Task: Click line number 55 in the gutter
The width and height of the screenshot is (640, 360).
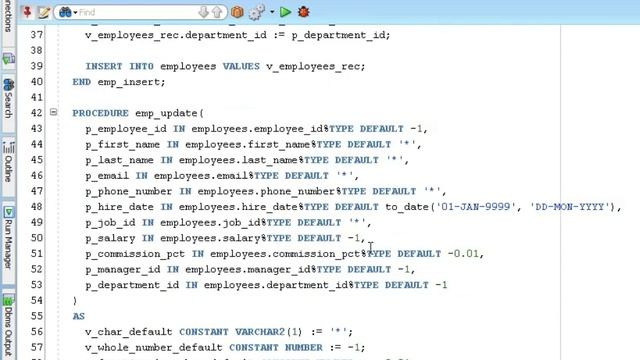Action: [x=37, y=316]
